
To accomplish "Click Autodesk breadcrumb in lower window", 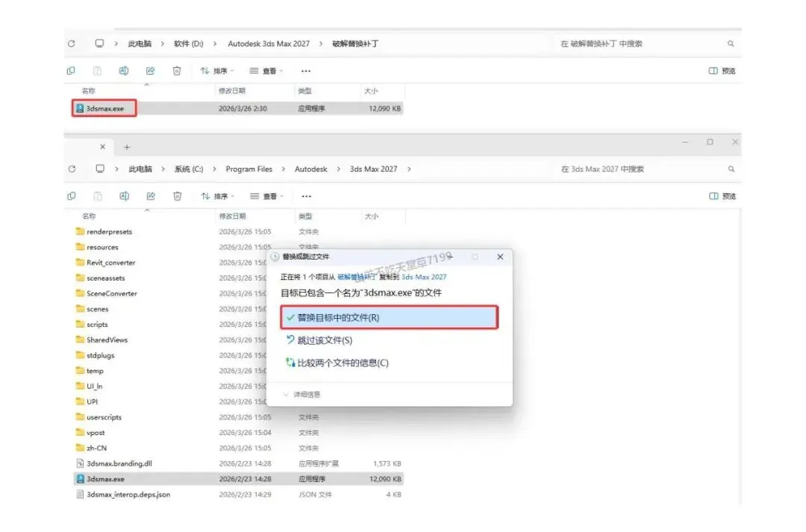I will click(x=311, y=169).
